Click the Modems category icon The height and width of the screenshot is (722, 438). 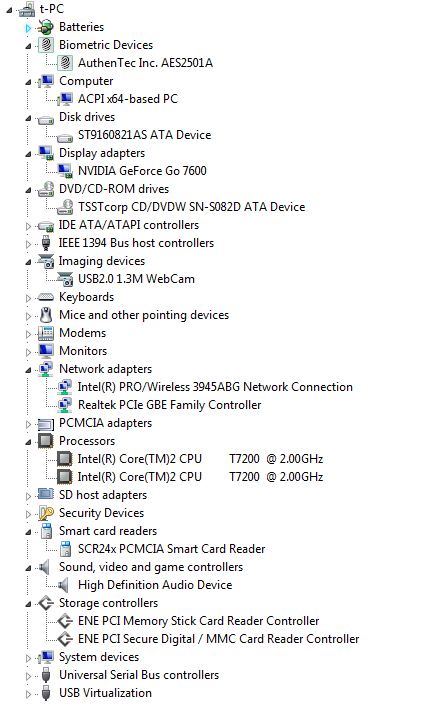pos(46,333)
